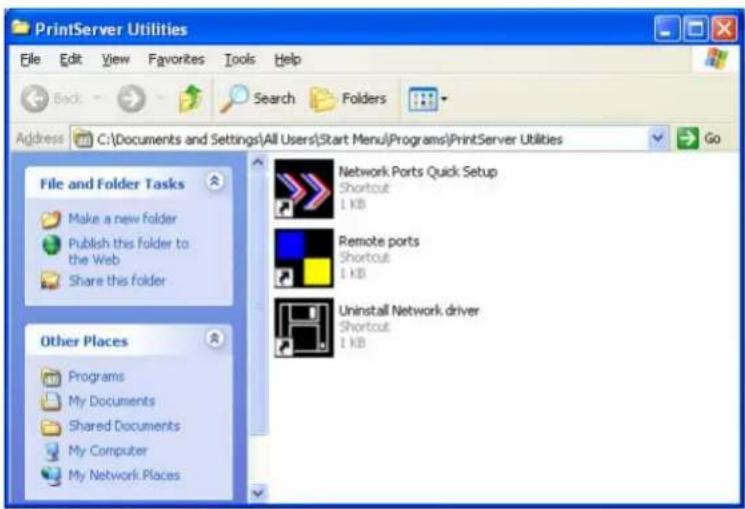The image size is (745, 509).
Task: Click Publish this folder to the Web
Action: click(129, 251)
